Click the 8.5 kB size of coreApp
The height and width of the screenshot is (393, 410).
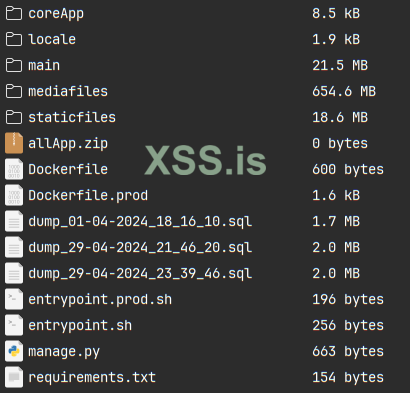click(x=336, y=13)
